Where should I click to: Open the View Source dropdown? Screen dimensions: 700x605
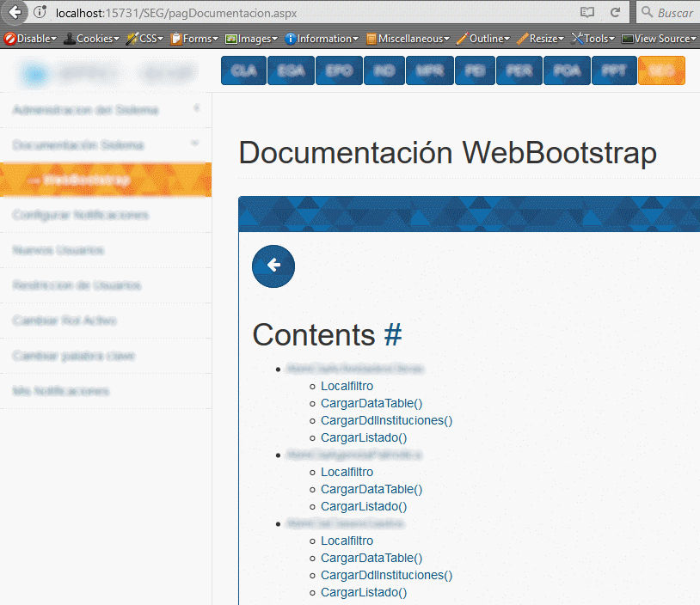(659, 39)
